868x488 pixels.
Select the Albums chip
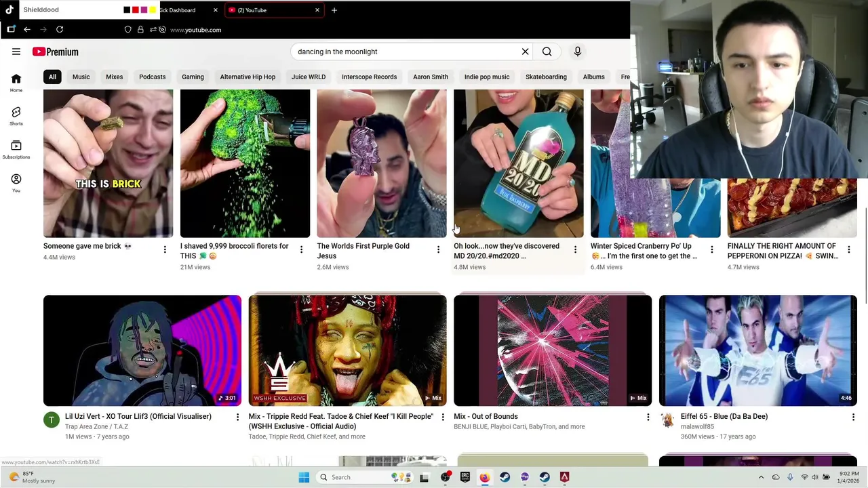coord(593,77)
